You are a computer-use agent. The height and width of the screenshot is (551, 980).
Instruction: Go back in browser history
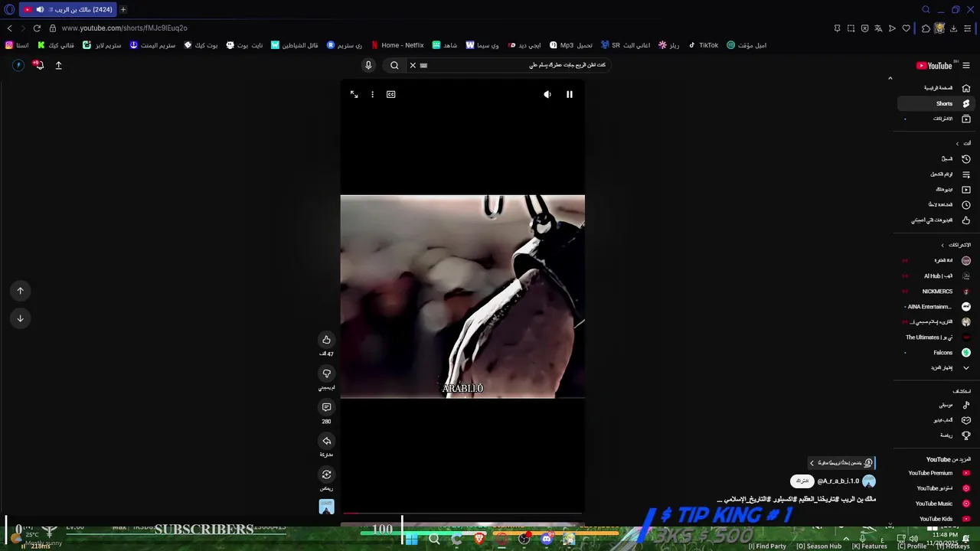9,28
